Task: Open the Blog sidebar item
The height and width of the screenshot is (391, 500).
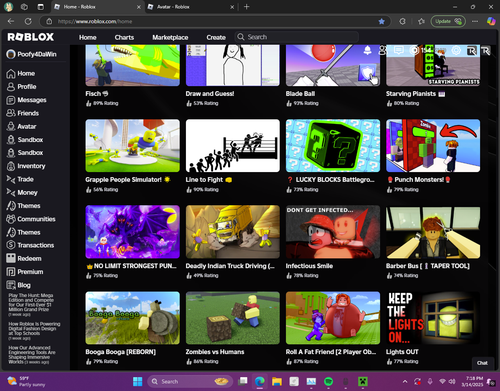Action: 19,285
